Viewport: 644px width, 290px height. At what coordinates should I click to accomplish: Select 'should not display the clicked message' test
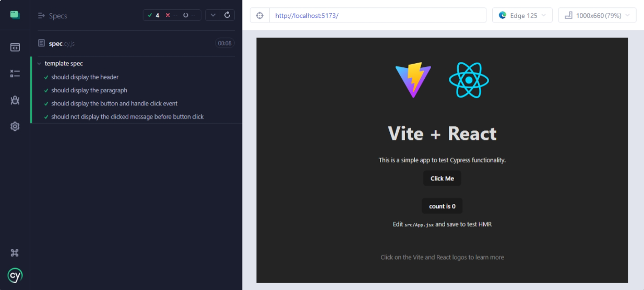[x=127, y=117]
